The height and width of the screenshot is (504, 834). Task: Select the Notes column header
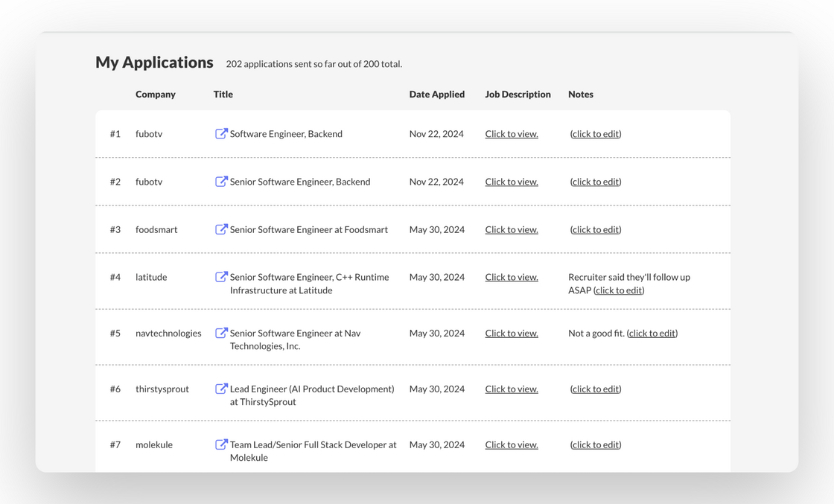(x=580, y=94)
